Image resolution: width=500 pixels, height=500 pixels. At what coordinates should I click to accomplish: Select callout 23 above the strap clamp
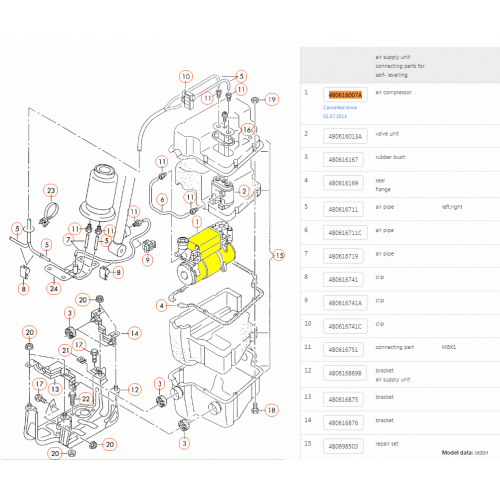51,191
